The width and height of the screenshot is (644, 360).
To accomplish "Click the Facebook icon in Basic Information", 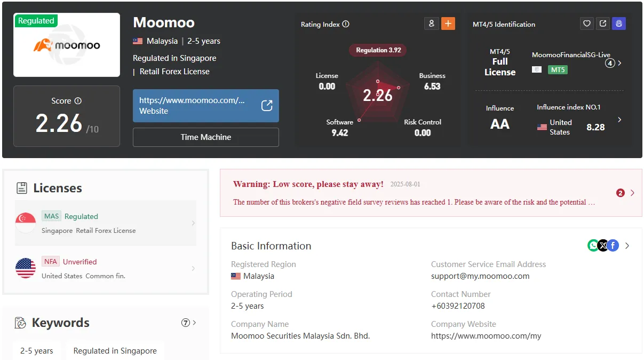I will (x=613, y=246).
